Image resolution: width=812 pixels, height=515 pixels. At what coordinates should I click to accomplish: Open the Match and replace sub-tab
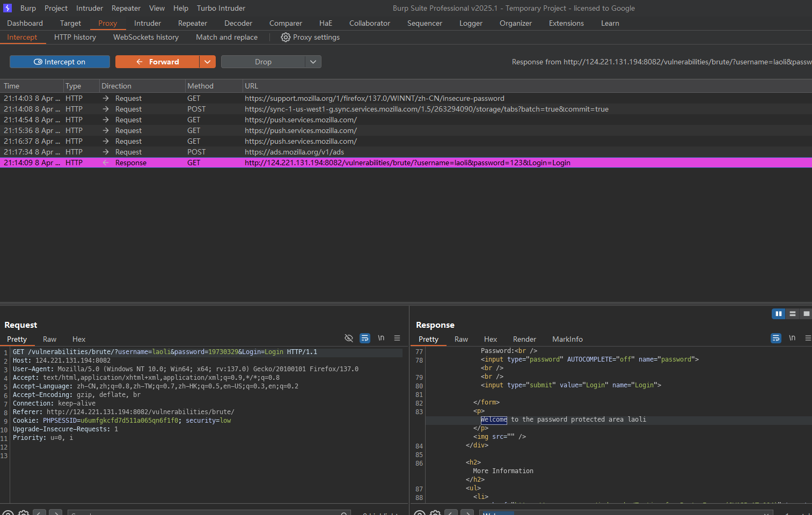pos(226,37)
